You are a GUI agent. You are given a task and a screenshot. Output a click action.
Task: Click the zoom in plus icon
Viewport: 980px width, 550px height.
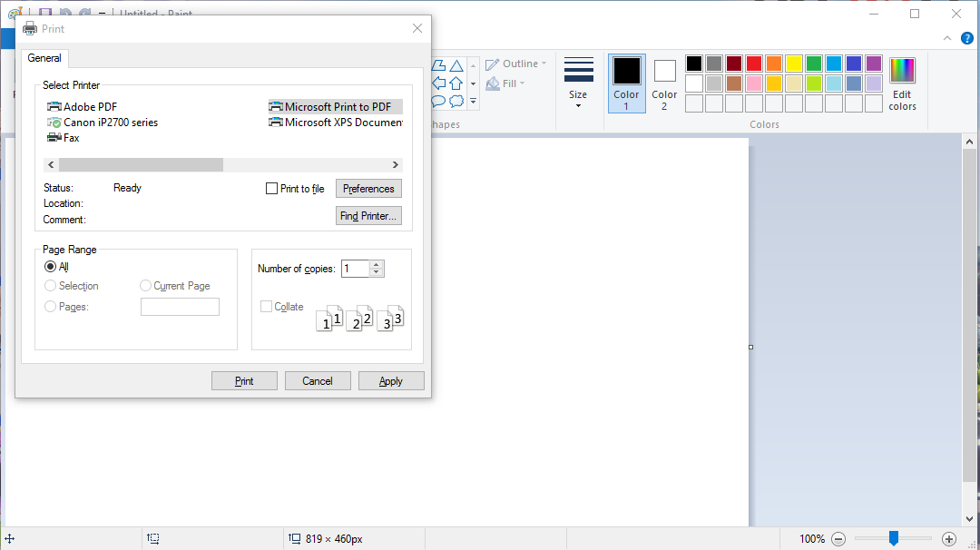coord(949,539)
